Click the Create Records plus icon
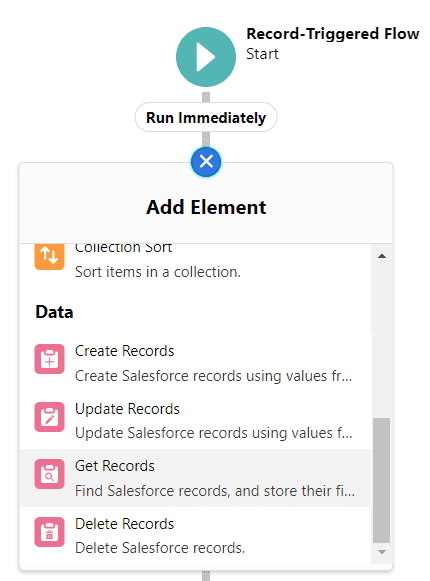The image size is (430, 581). 50,359
